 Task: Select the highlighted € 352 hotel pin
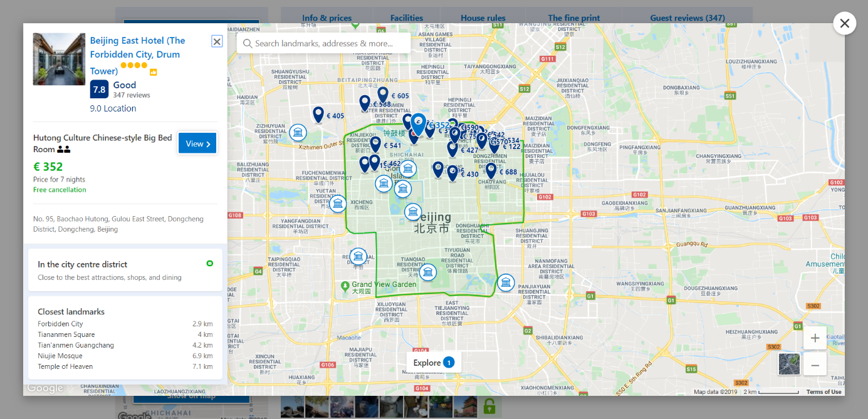419,124
